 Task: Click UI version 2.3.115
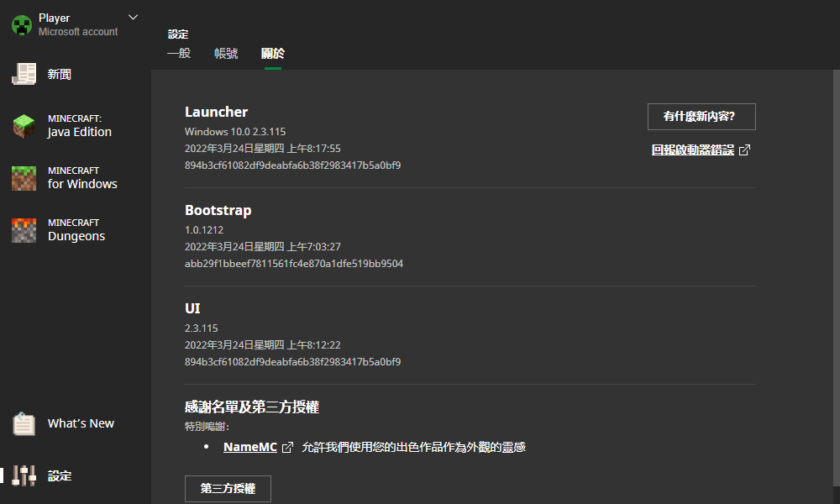(x=202, y=328)
